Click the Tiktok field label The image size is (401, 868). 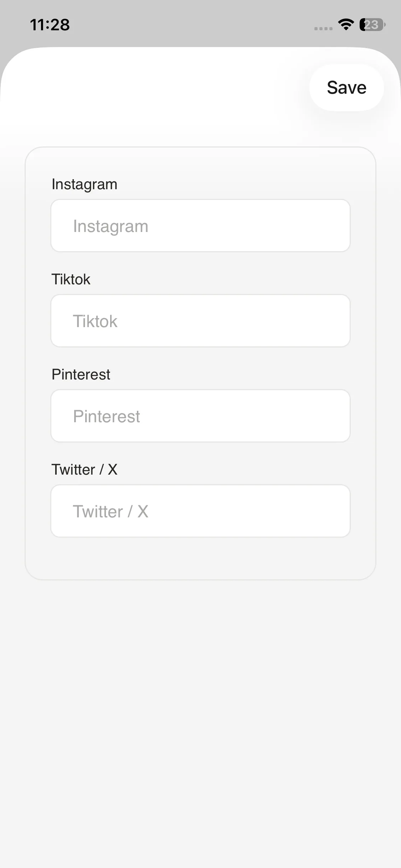coord(71,279)
